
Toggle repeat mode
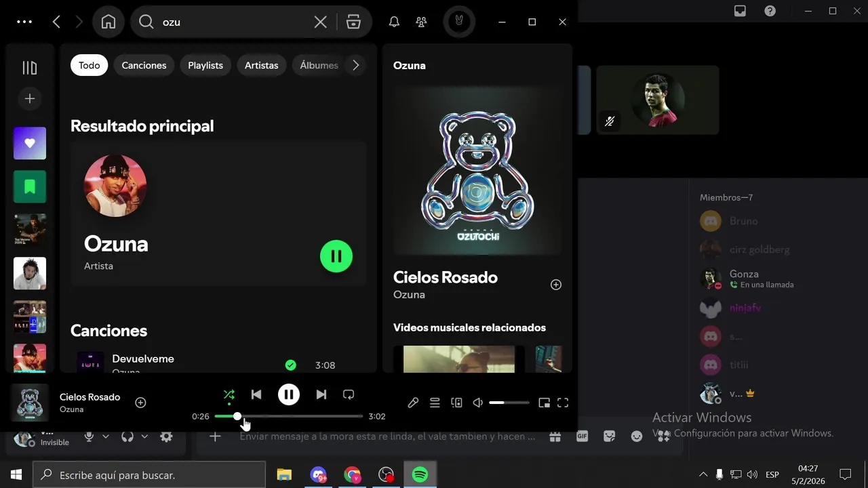coord(349,394)
